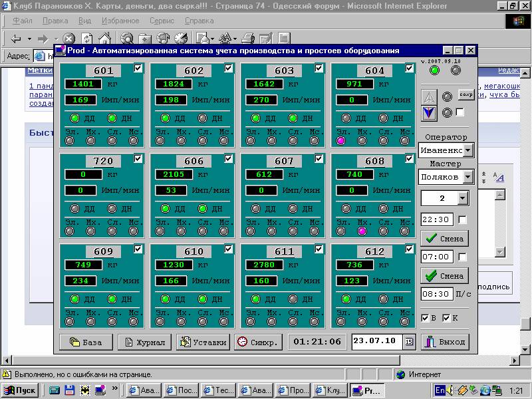Click the calculator quick launch icon in taskbar
This screenshot has width=532, height=399.
(x=55, y=390)
